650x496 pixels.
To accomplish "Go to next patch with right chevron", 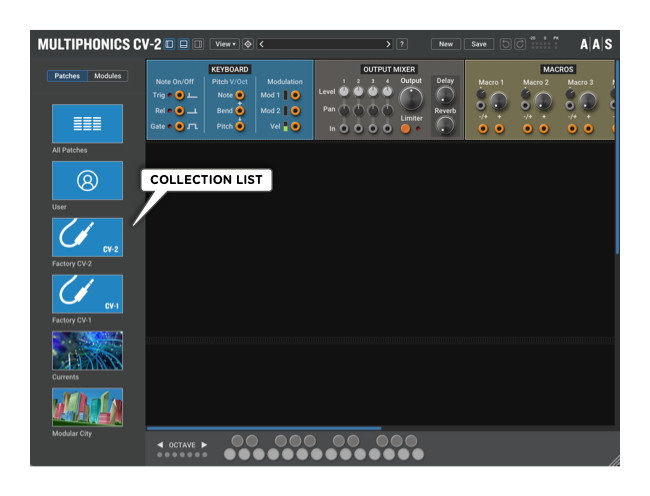I will coord(388,44).
